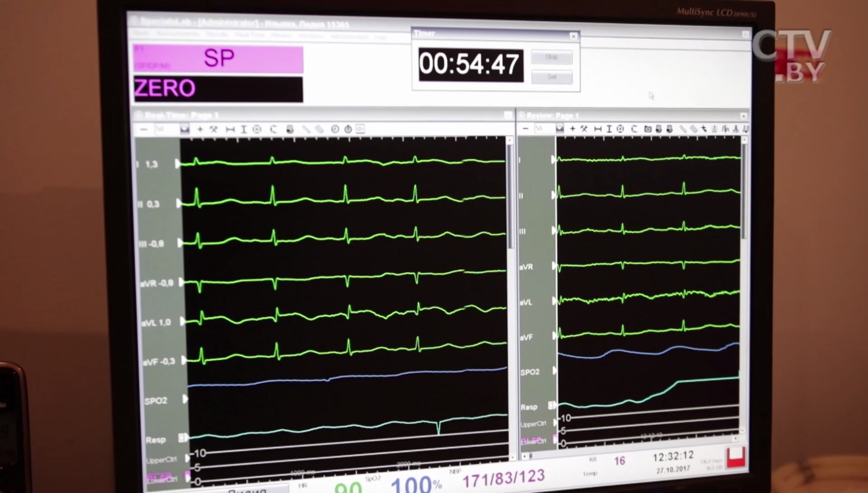Open Real-Time sweep speed dropdown
This screenshot has width=868, height=493.
(184, 129)
